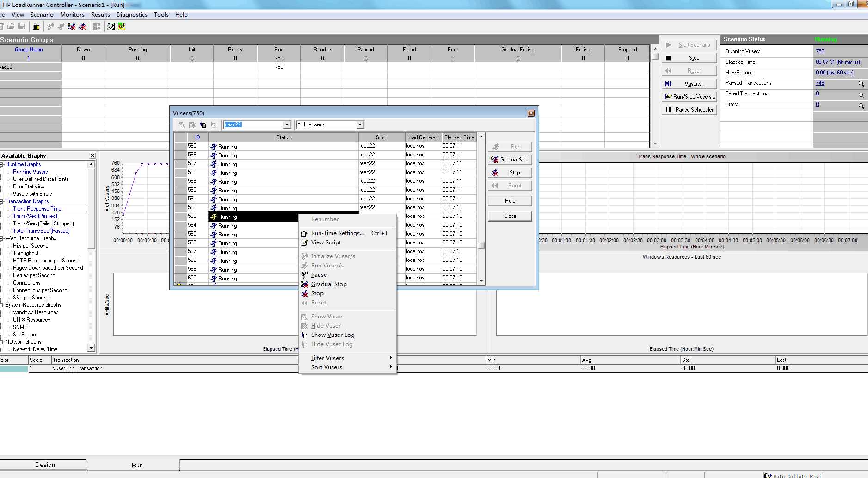
Task: Click the gradual stop Vusers toolbar icon
Action: (x=72, y=26)
